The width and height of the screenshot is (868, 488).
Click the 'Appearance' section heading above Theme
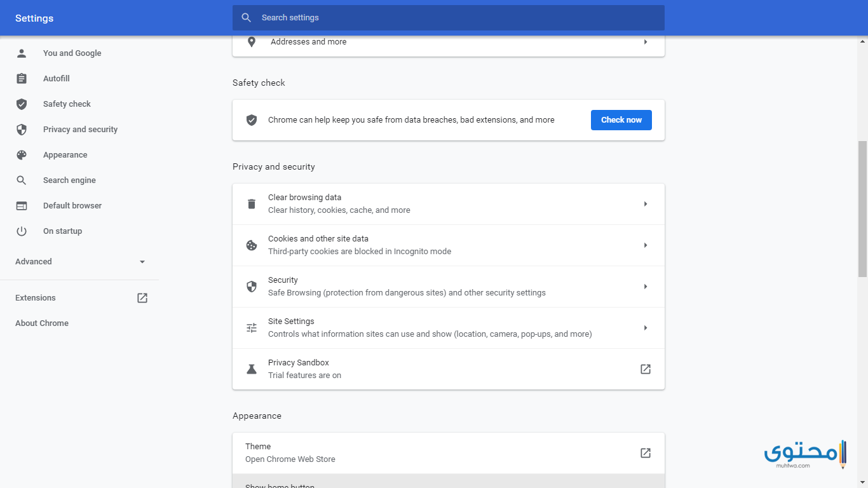(257, 416)
